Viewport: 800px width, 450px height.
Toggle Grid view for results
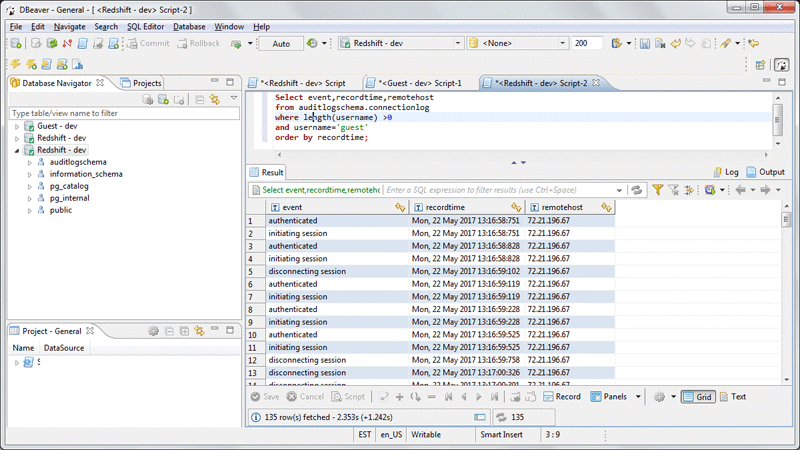point(698,397)
